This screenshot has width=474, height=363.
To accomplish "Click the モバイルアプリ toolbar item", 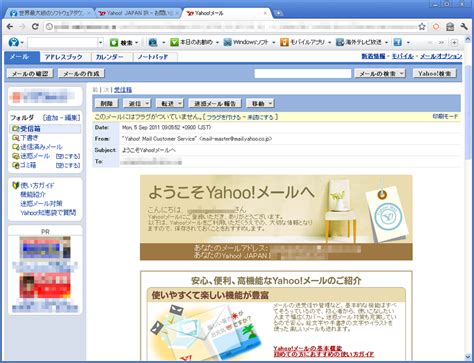I will coord(303,42).
